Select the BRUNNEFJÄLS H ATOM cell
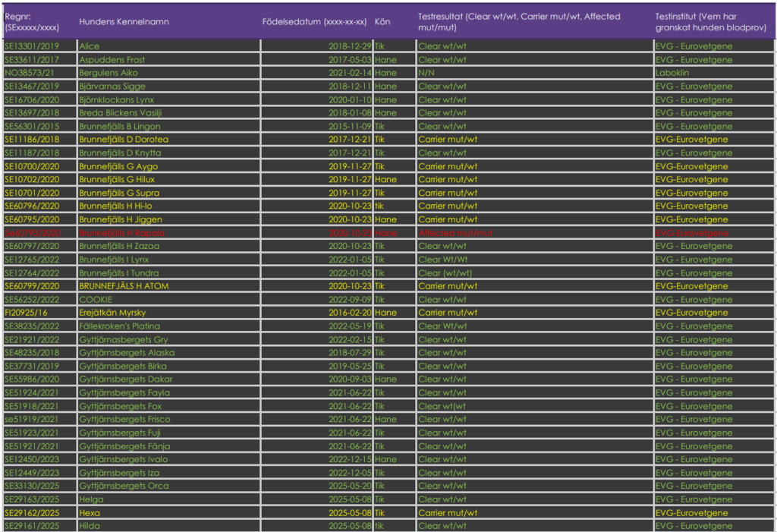 [x=168, y=286]
